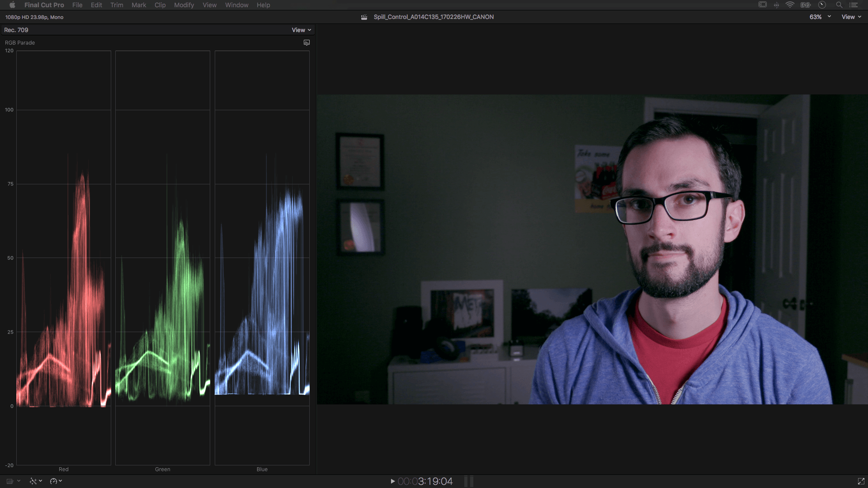The image size is (868, 488).
Task: Open the scope settings icon beside RGB Parade
Action: click(x=307, y=42)
